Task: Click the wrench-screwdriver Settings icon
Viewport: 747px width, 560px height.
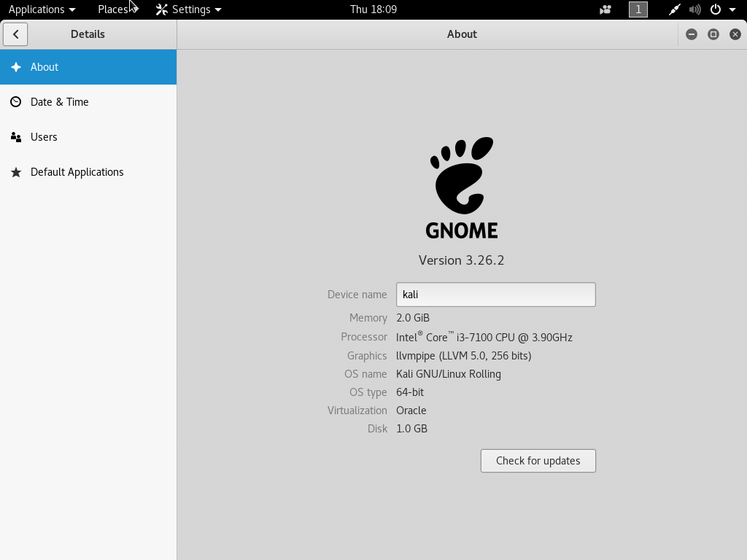Action: [162, 9]
